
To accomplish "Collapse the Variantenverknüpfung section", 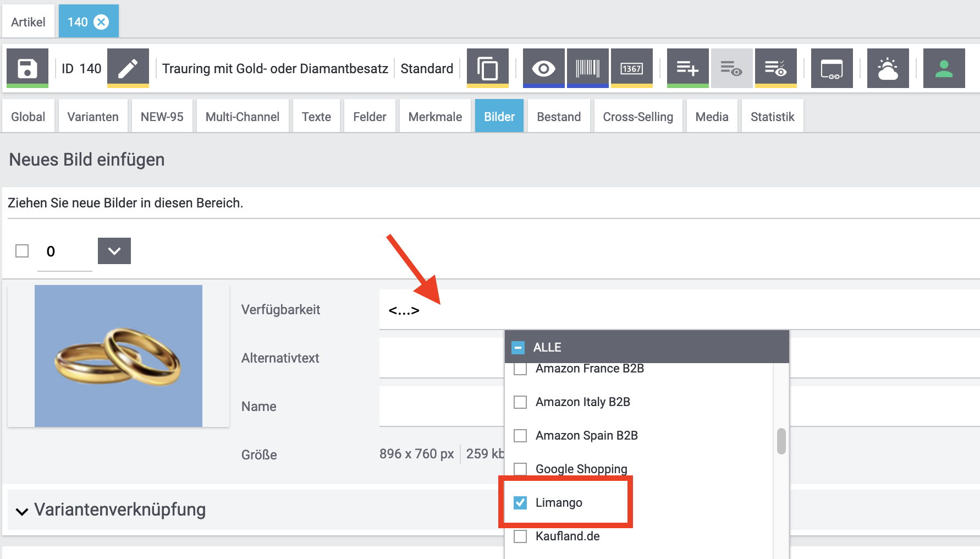I will pyautogui.click(x=22, y=511).
